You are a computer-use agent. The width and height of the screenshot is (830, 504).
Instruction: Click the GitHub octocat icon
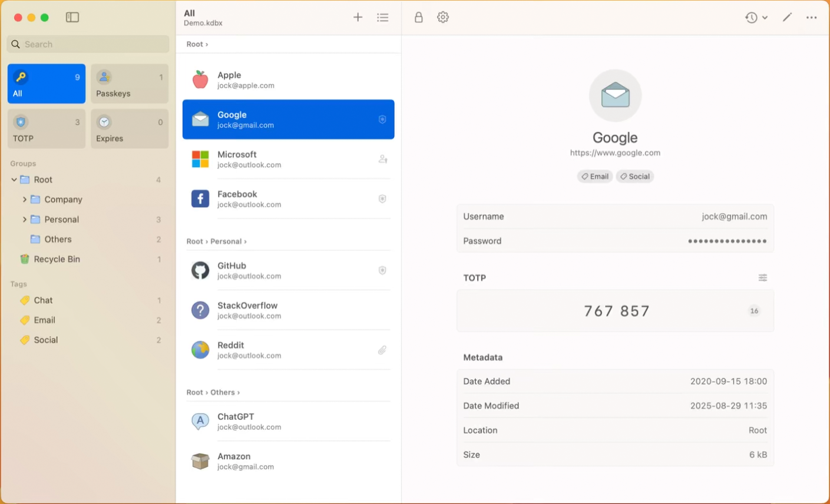[200, 270]
